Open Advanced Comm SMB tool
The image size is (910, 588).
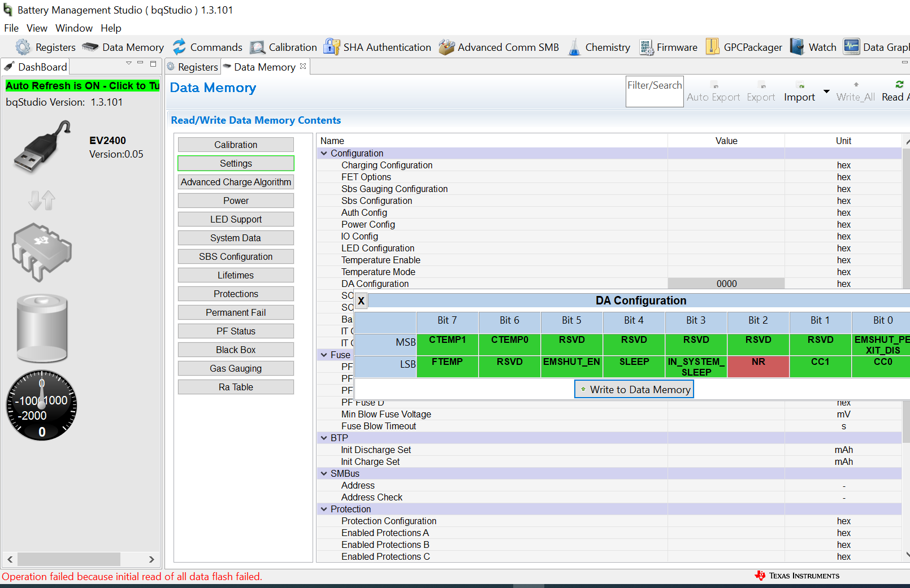[x=499, y=47]
